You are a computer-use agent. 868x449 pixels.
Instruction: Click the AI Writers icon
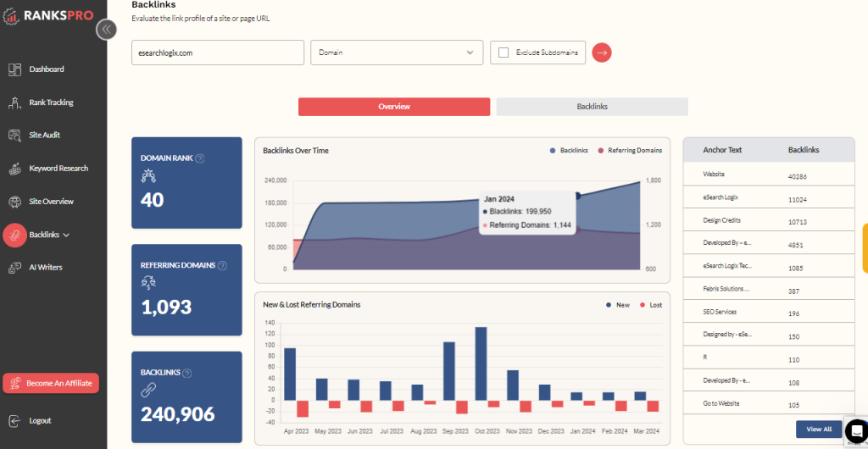point(15,268)
